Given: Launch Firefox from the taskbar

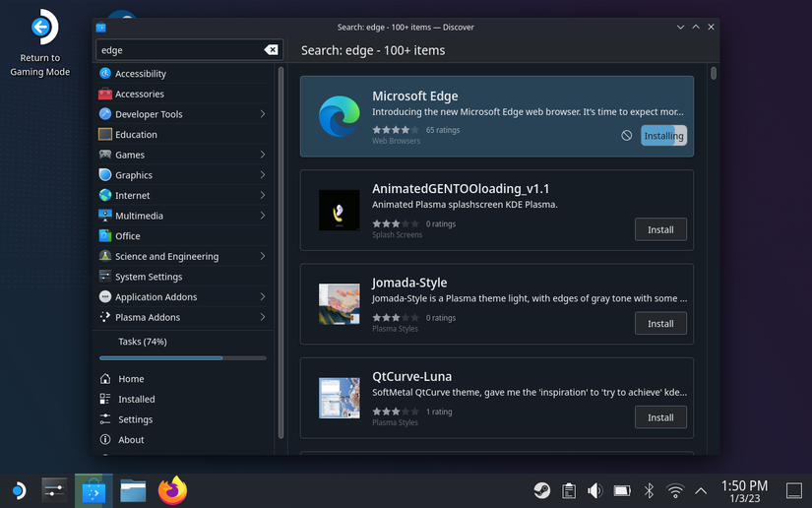Looking at the screenshot, I should pyautogui.click(x=173, y=489).
